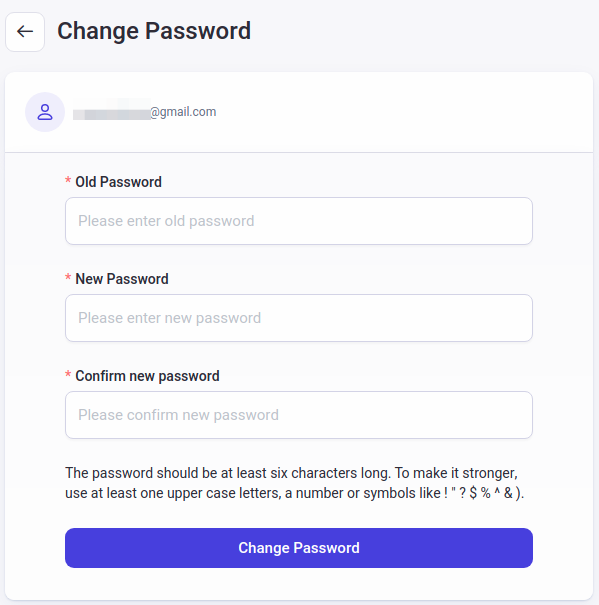The image size is (599, 605).
Task: Click the Old Password field label
Action: [118, 182]
